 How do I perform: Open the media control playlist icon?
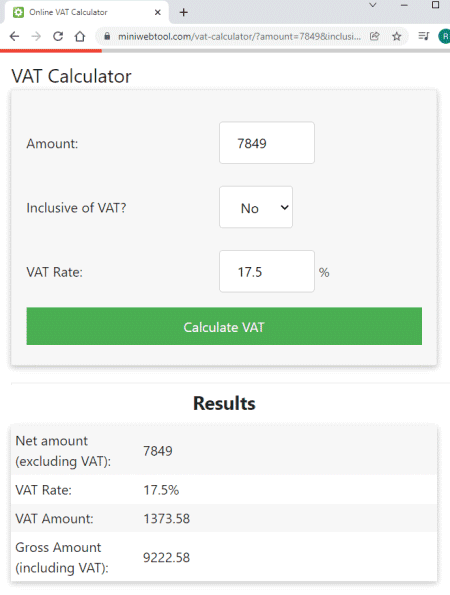click(423, 36)
